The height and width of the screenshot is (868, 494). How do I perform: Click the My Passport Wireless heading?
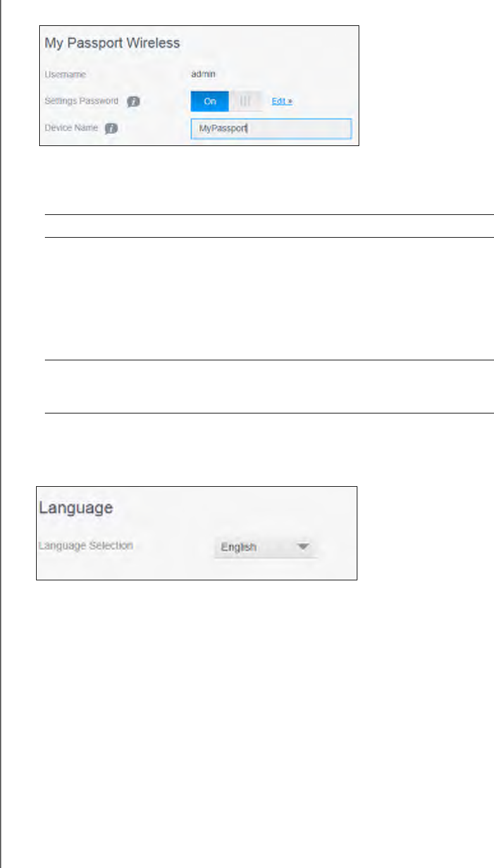tap(113, 44)
